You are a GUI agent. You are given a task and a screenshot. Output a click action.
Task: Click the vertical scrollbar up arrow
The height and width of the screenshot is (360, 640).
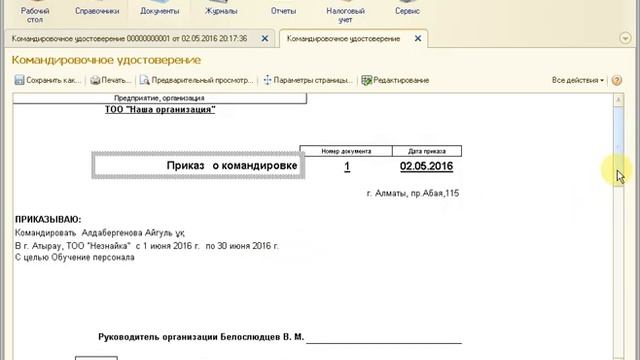point(619,100)
